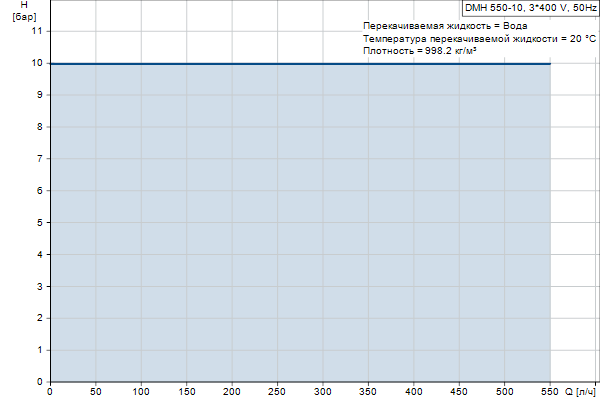Click the 400 tick on the horizontal axis

(414, 392)
